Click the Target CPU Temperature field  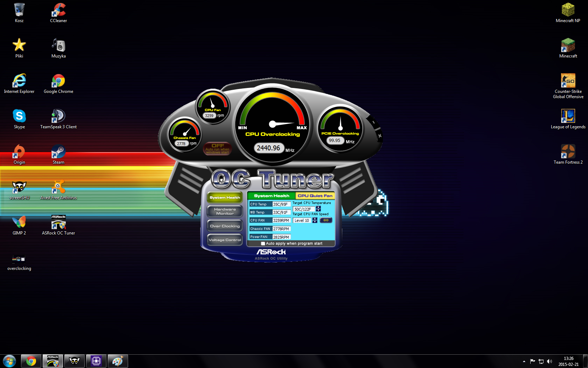coord(303,209)
